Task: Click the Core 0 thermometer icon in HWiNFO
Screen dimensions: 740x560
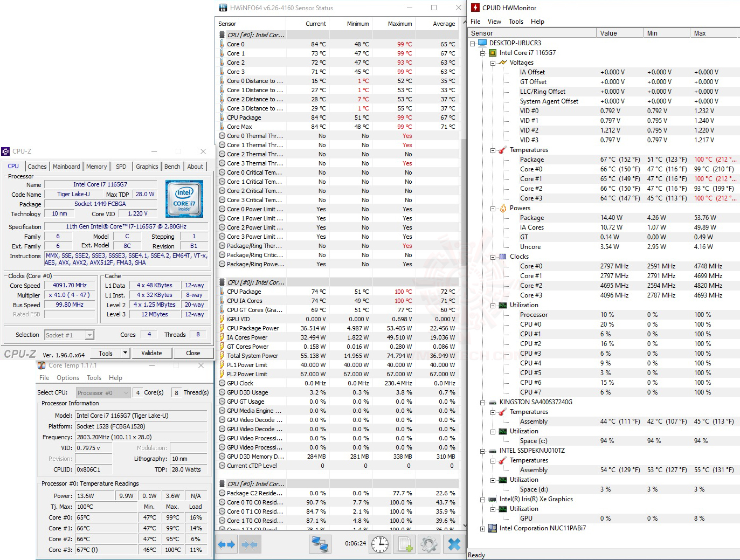Action: (x=222, y=44)
